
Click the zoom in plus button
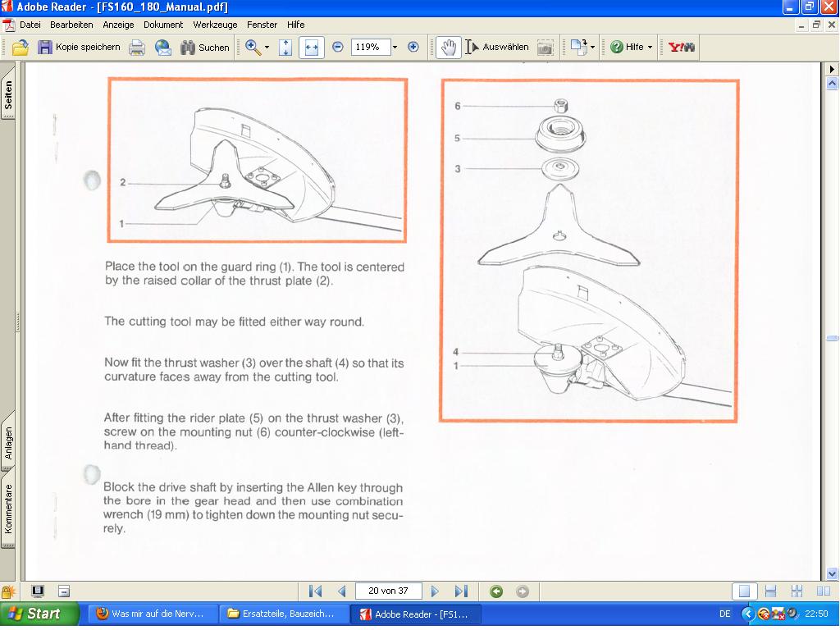413,48
